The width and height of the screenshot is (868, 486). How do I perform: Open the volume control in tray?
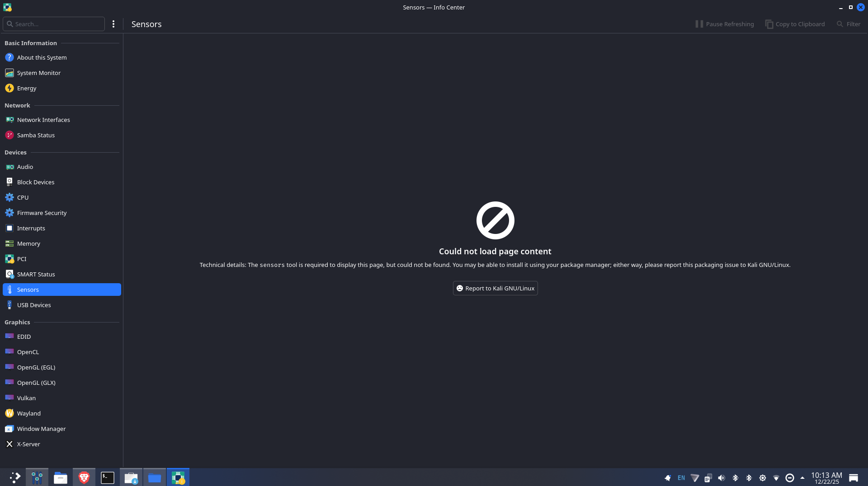pyautogui.click(x=722, y=478)
